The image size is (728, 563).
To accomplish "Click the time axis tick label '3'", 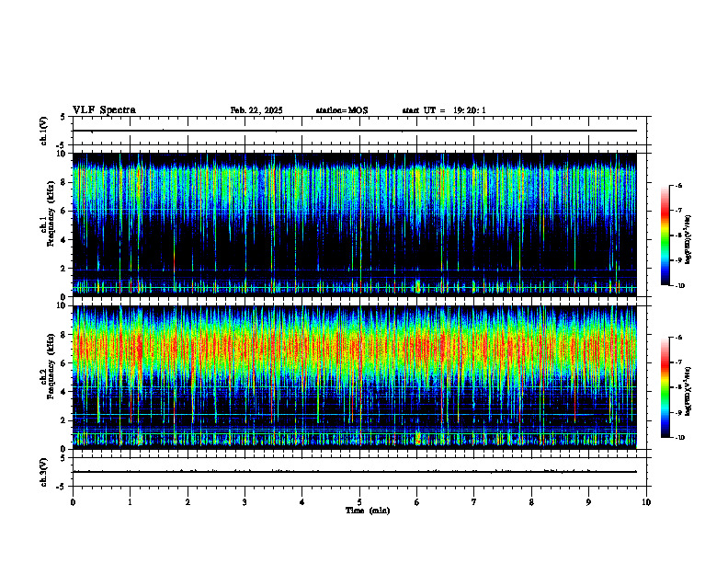I will pyautogui.click(x=245, y=502).
